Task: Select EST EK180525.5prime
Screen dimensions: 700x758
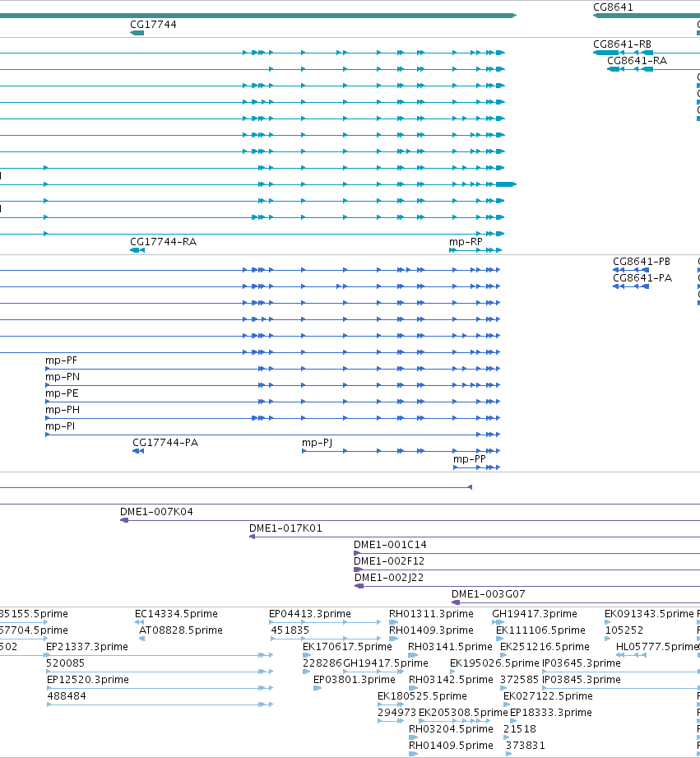Action: pos(422,696)
